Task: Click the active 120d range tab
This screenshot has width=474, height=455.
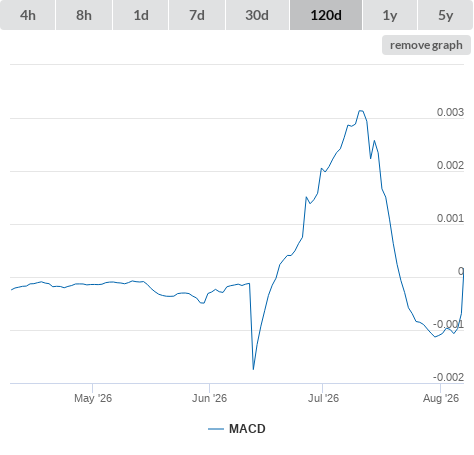Action: (326, 15)
